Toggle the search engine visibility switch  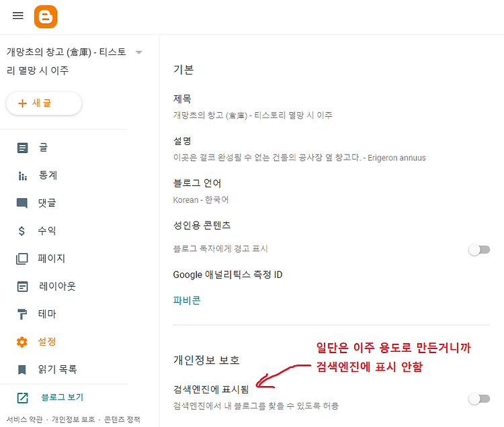click(479, 399)
